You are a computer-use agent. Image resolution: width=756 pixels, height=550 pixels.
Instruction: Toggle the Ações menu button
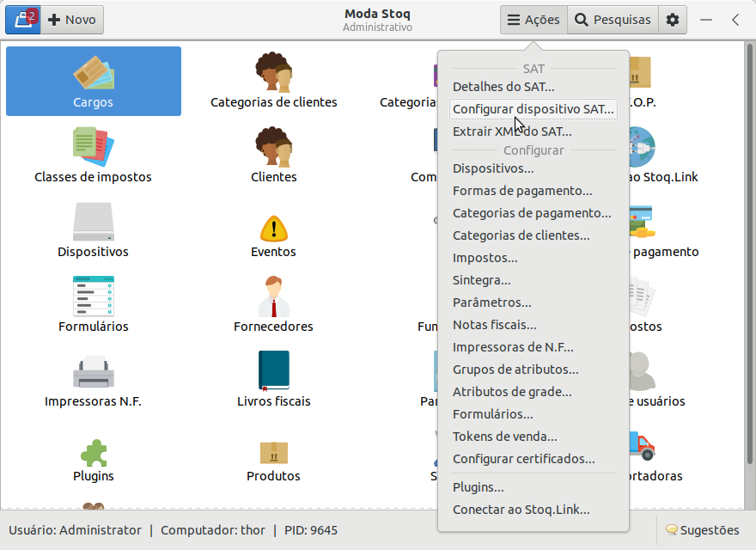tap(533, 20)
